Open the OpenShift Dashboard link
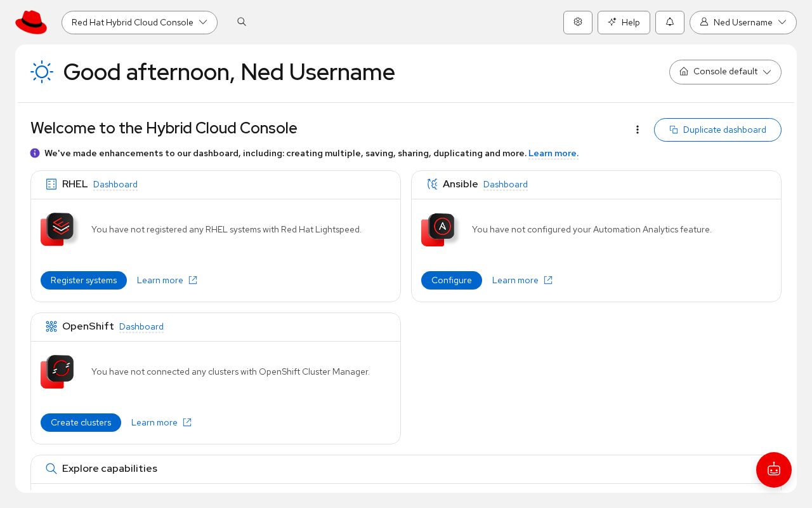812x508 pixels. coord(141,326)
